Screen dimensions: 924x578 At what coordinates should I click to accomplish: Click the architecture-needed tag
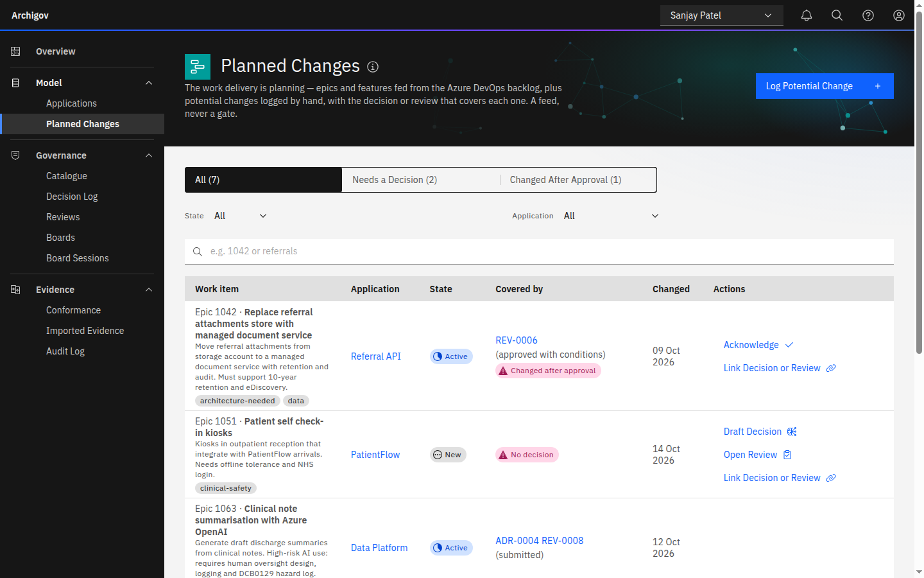coord(237,401)
